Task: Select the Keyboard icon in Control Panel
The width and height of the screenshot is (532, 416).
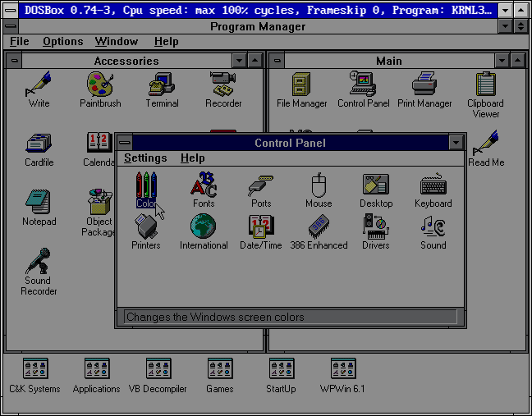Action: [x=433, y=190]
